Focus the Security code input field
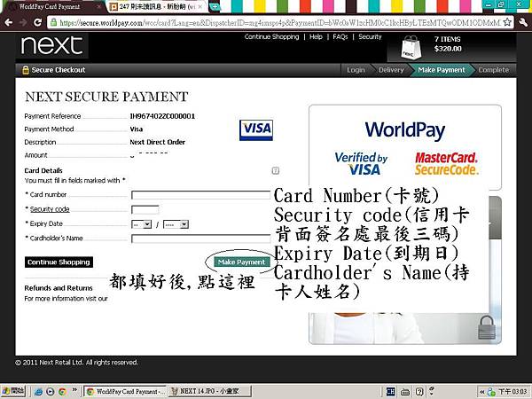This screenshot has height=399, width=532. pos(145,209)
